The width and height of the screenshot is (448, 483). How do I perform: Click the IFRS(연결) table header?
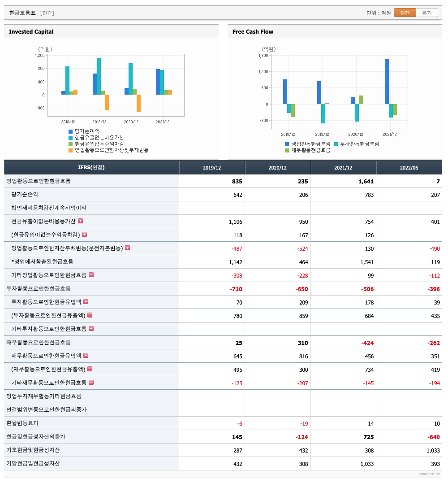pos(91,167)
